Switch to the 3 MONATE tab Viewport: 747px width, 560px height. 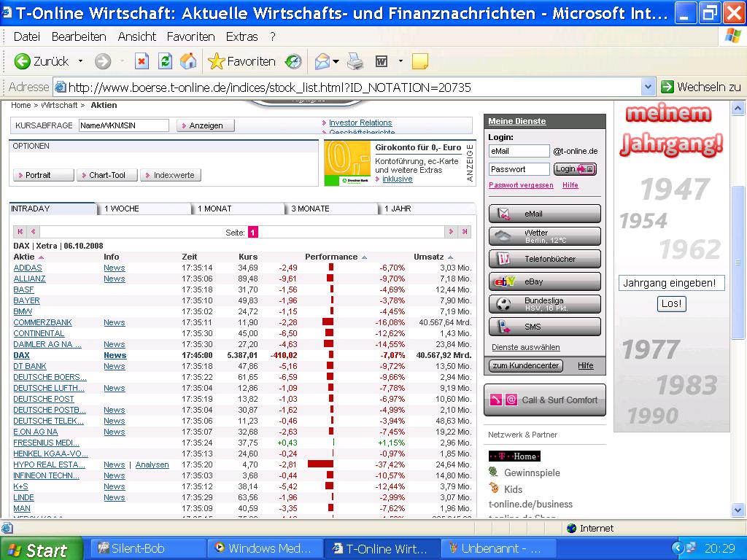tap(331, 209)
